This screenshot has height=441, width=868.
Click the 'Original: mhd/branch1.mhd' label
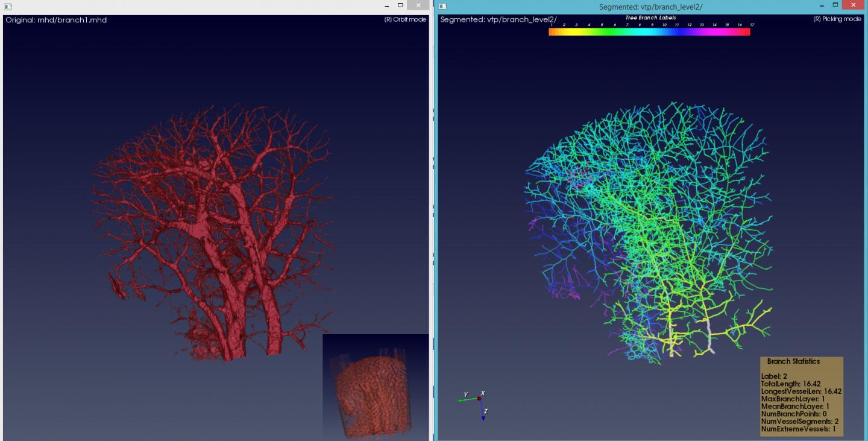(x=56, y=20)
